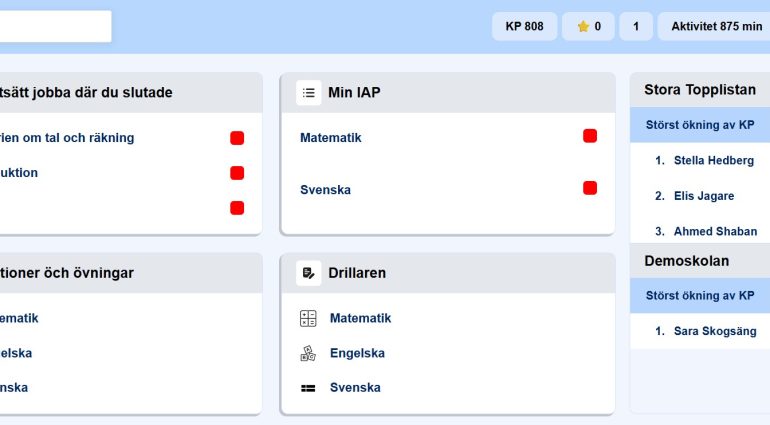
Task: Click the gold star points badge
Action: (588, 27)
